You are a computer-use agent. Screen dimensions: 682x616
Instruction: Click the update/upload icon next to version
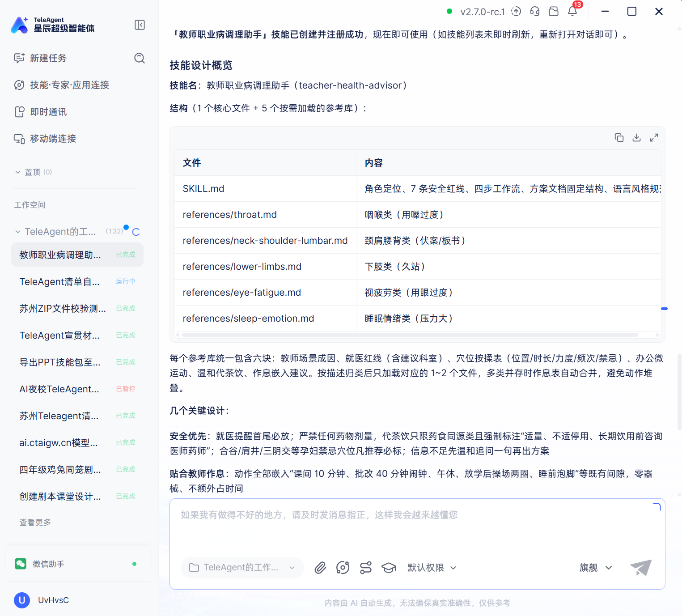tap(516, 12)
